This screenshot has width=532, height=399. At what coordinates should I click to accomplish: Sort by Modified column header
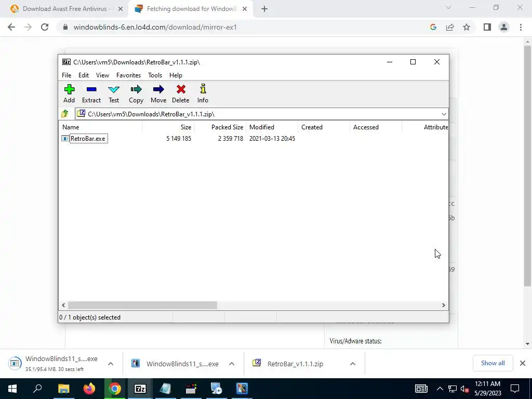click(272, 127)
